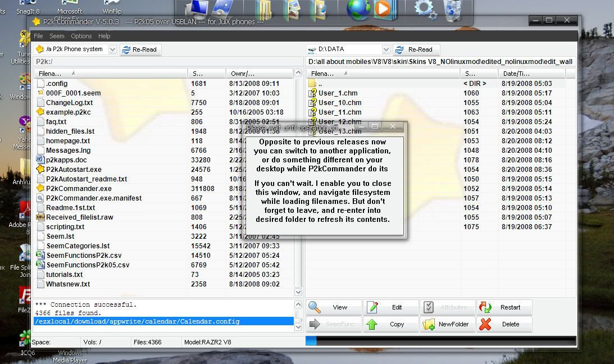Select the example.p2kc star icon
The height and width of the screenshot is (364, 614).
click(40, 112)
